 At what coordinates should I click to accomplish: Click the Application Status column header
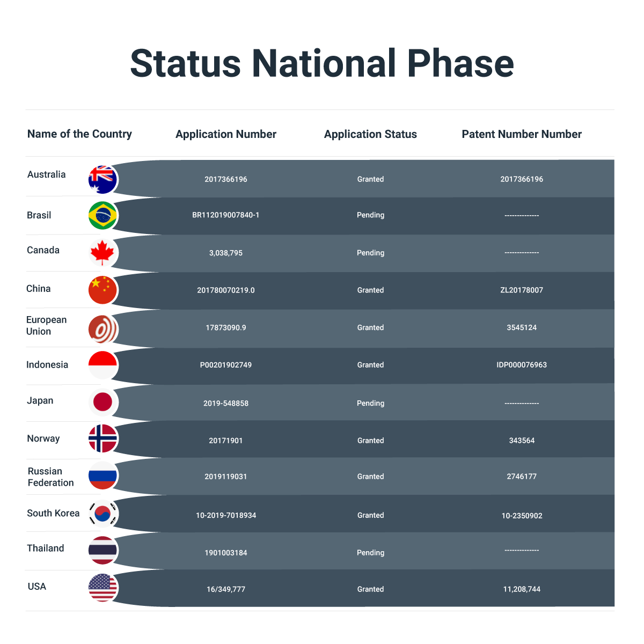(370, 134)
